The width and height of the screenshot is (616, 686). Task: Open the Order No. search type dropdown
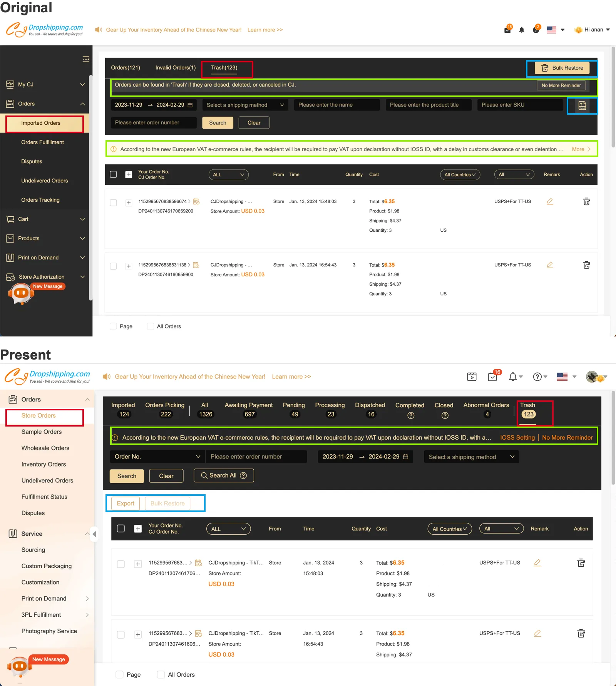[x=157, y=457]
